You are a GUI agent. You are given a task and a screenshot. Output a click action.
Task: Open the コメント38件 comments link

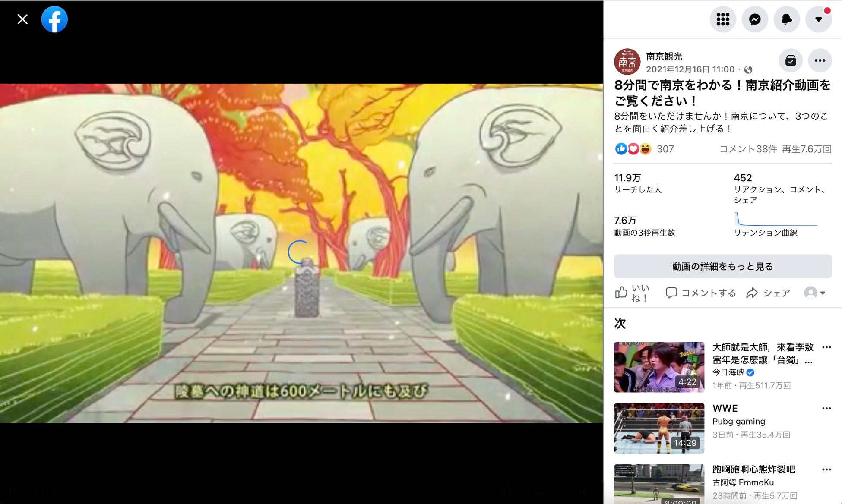(748, 149)
